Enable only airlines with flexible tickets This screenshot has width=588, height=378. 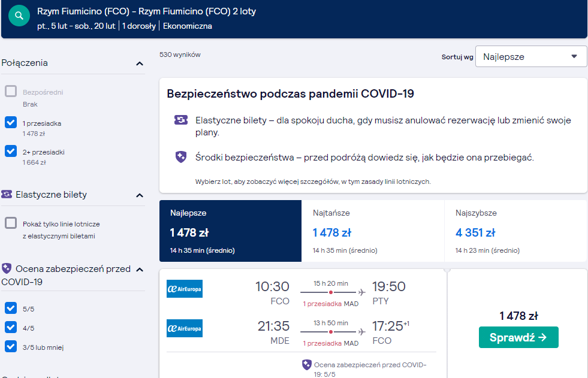pos(11,223)
